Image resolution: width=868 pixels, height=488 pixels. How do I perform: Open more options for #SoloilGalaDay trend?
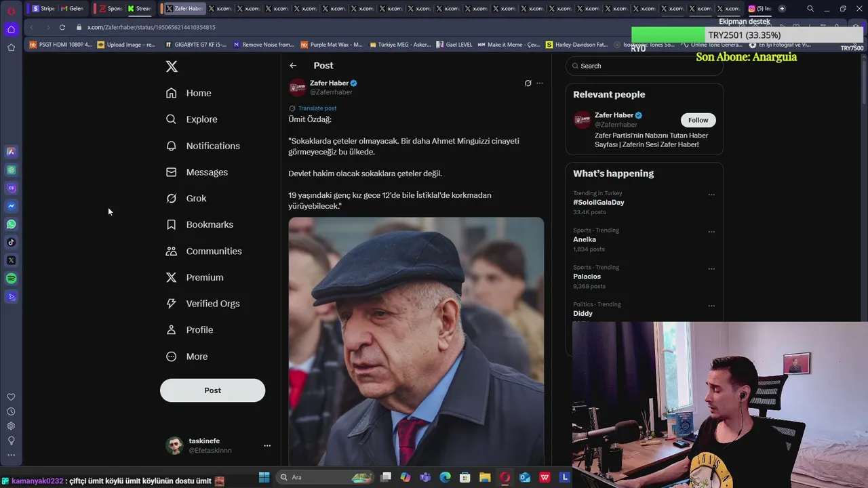tap(711, 195)
